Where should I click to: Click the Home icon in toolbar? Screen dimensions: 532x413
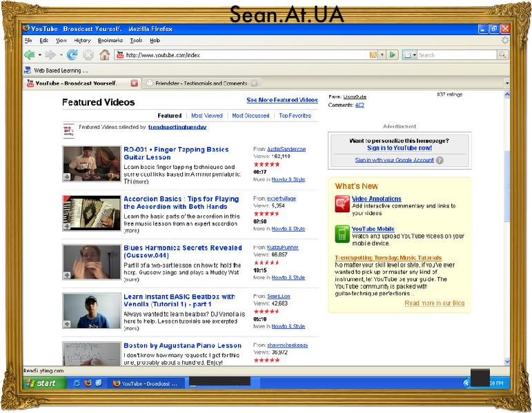104,54
